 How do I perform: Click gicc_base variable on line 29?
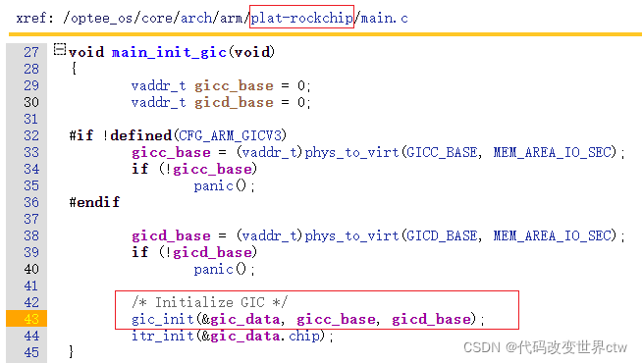coord(234,86)
